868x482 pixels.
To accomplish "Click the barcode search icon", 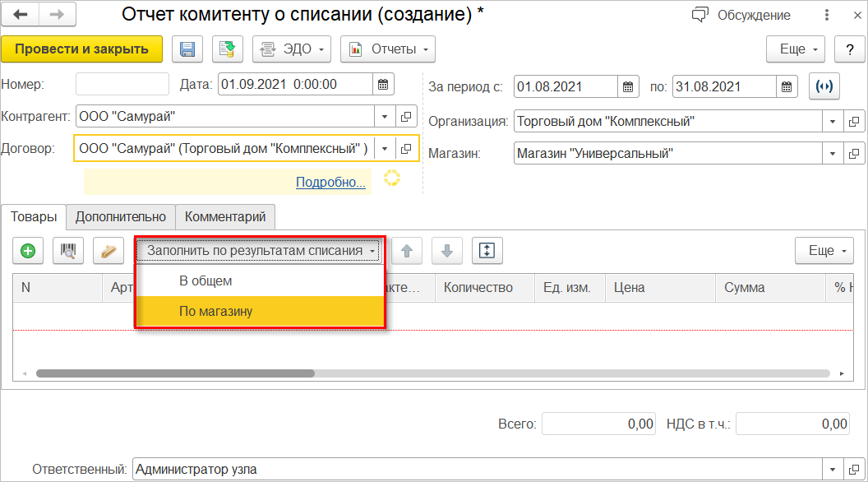I will [68, 252].
